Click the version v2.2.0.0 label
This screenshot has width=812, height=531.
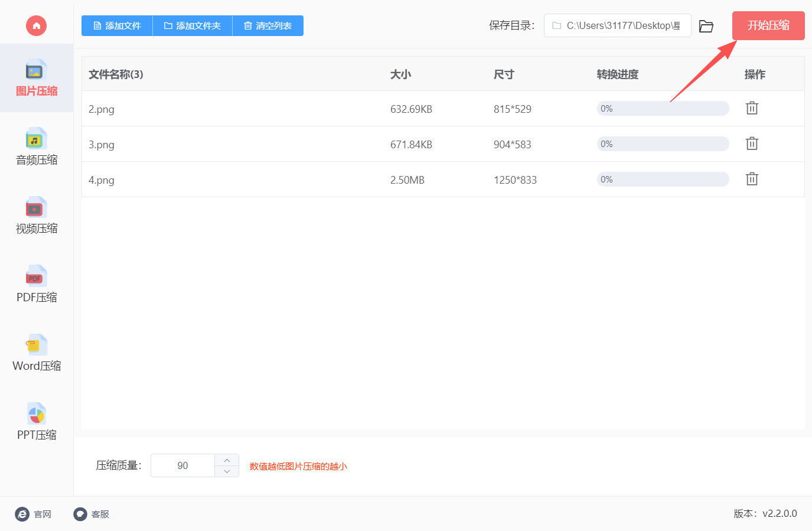(765, 514)
